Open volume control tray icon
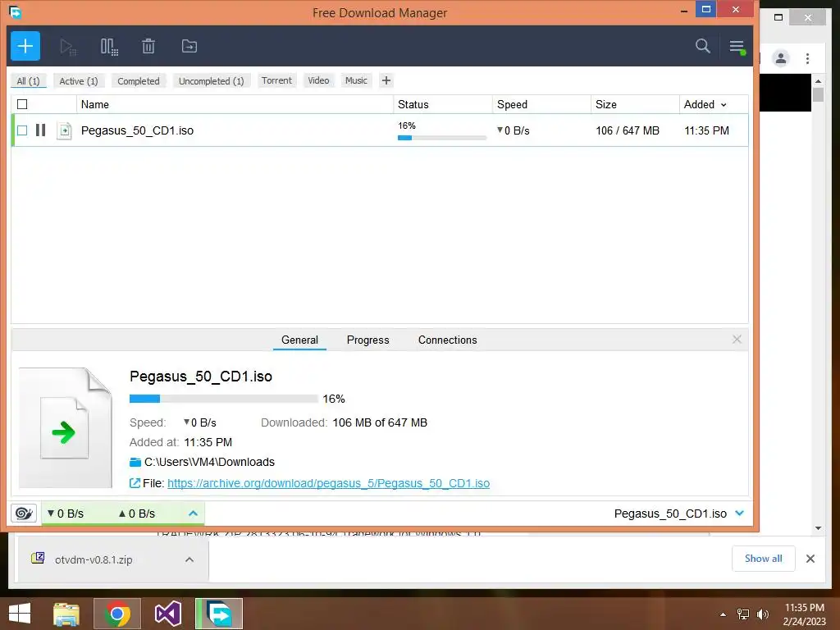 (x=763, y=614)
